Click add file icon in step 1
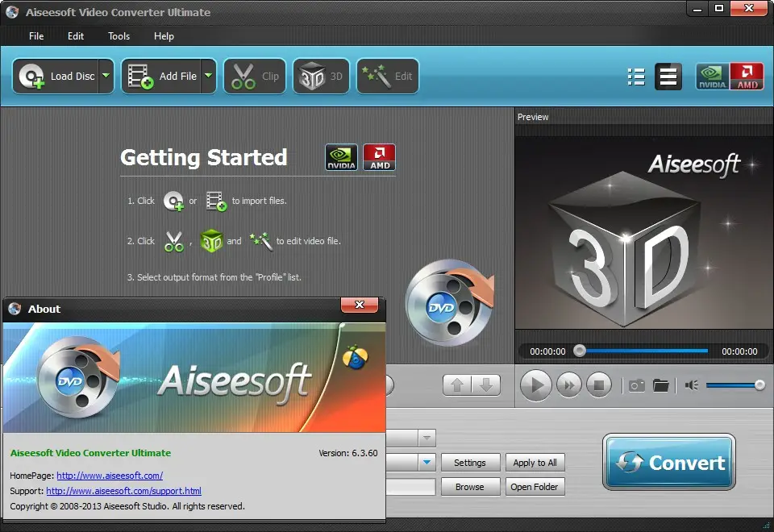This screenshot has height=532, width=774. 216,202
